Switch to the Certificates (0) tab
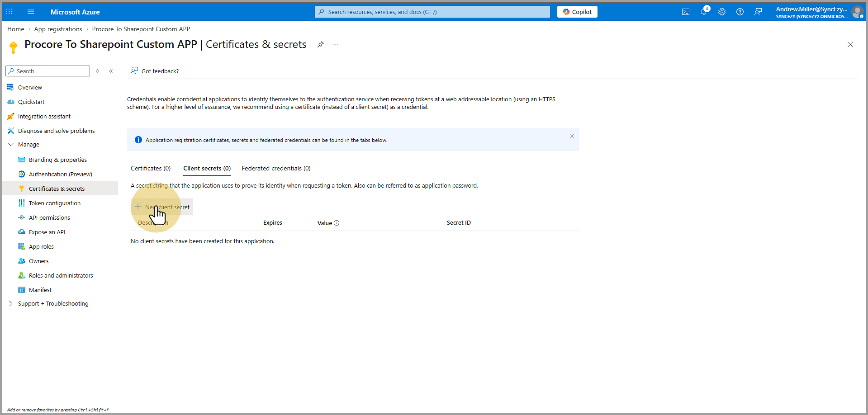 click(151, 169)
